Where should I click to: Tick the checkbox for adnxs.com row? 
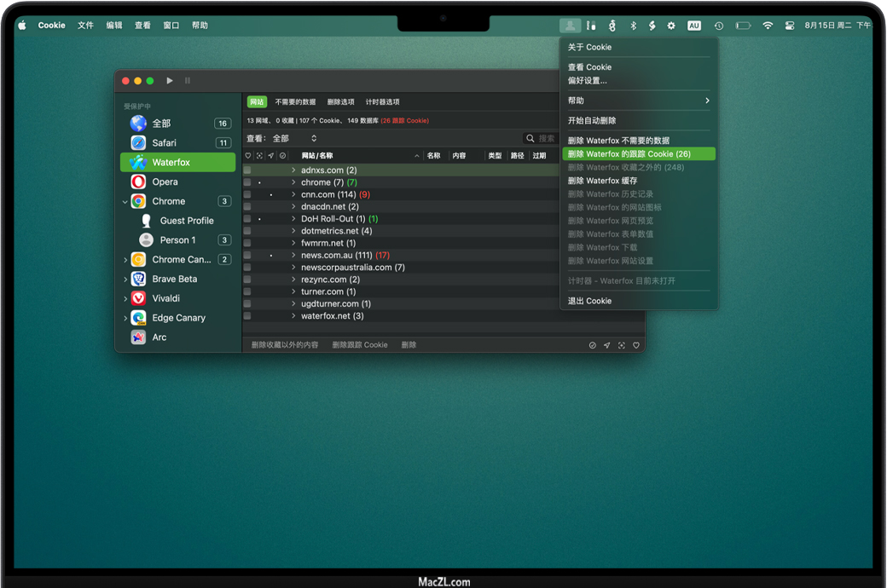[x=247, y=170]
